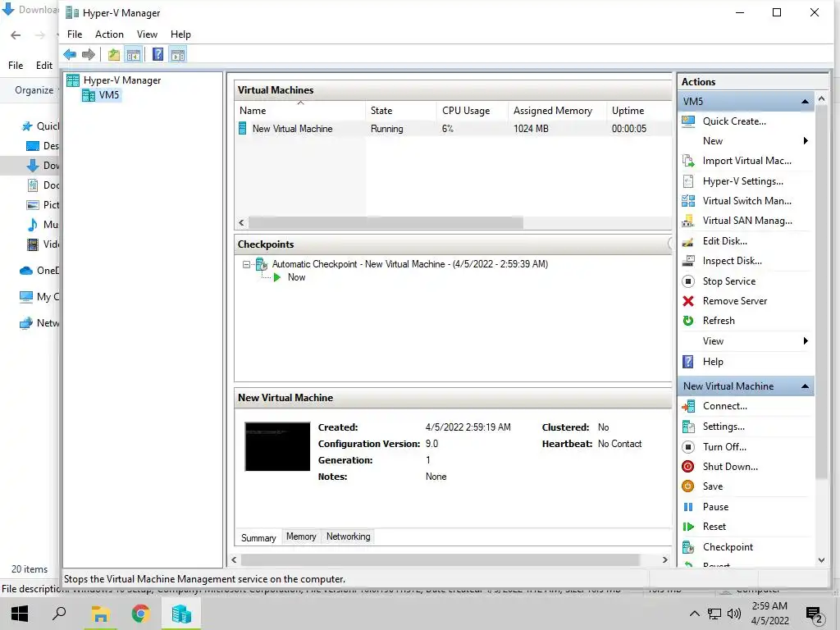Open the notification center icon
Viewport: 840px width, 630px height.
click(815, 614)
